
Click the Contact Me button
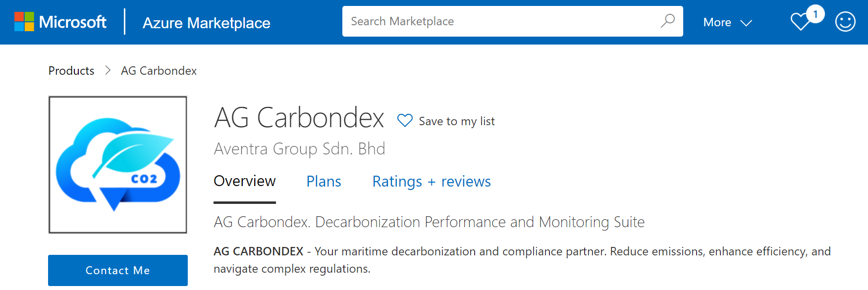click(x=117, y=270)
